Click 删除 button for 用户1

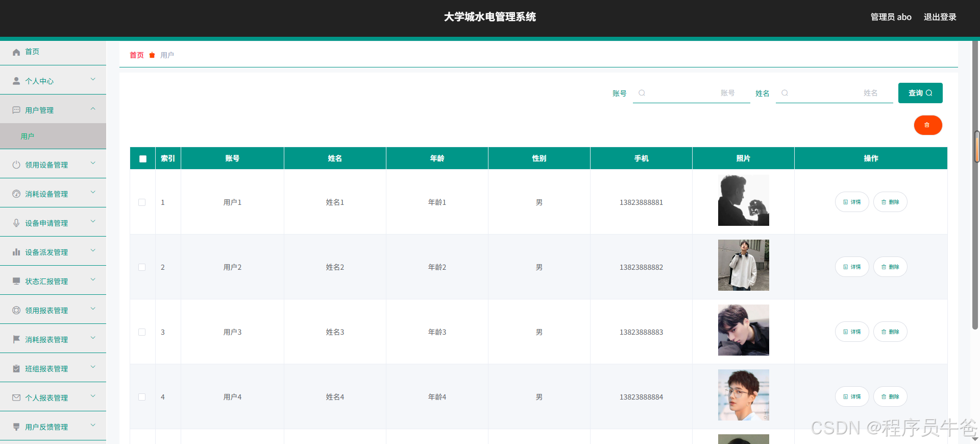pyautogui.click(x=890, y=202)
